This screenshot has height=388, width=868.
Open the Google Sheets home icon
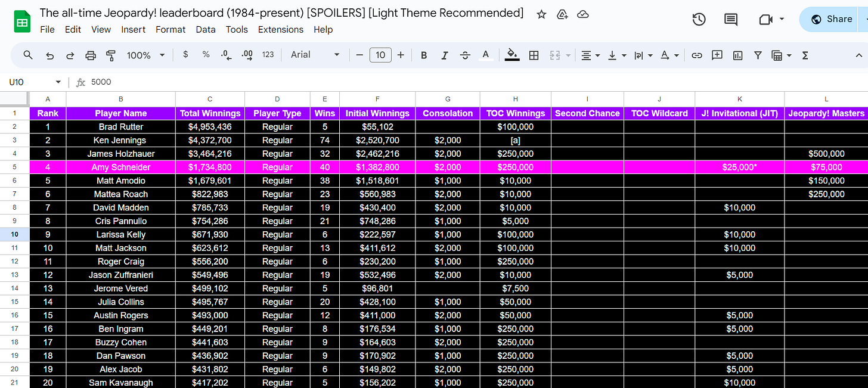23,21
